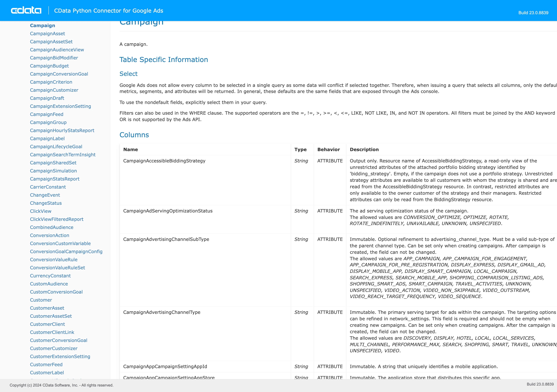Select ClickViewFilteredReport
This screenshot has height=392, width=557.
tap(57, 219)
